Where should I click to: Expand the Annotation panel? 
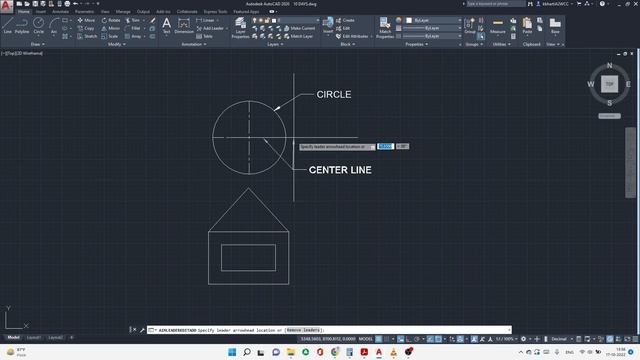tap(194, 44)
